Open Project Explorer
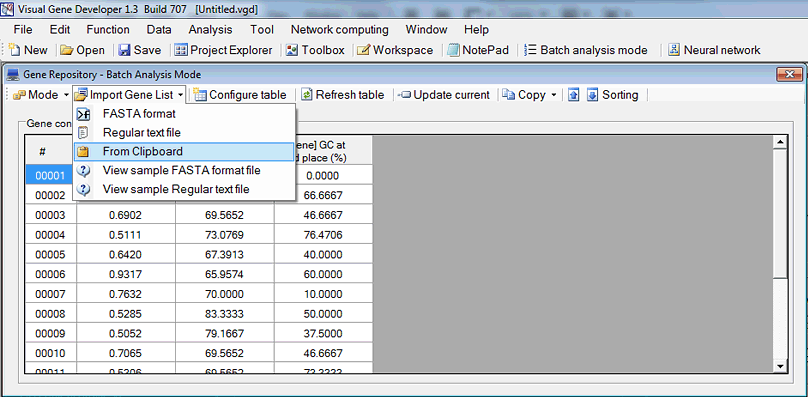 pos(224,50)
